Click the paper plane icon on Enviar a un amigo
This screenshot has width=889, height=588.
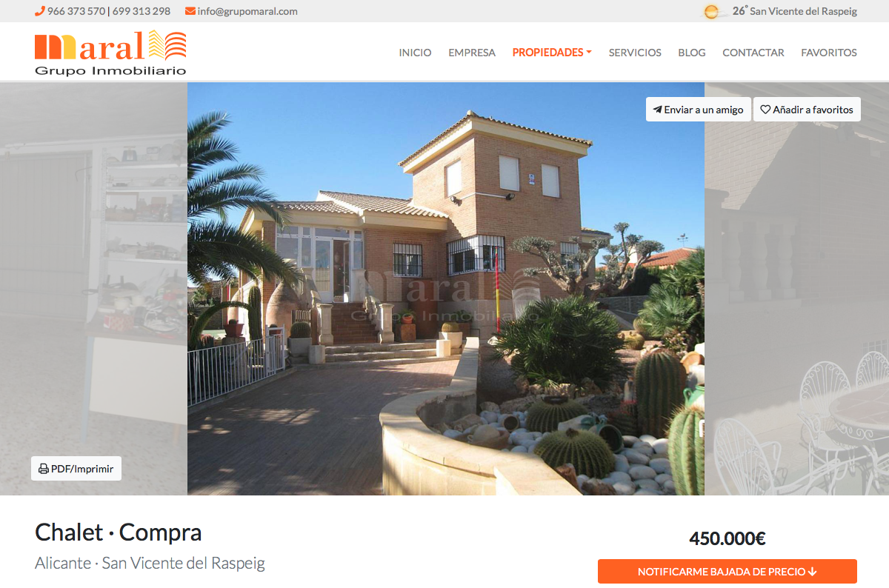pos(657,110)
